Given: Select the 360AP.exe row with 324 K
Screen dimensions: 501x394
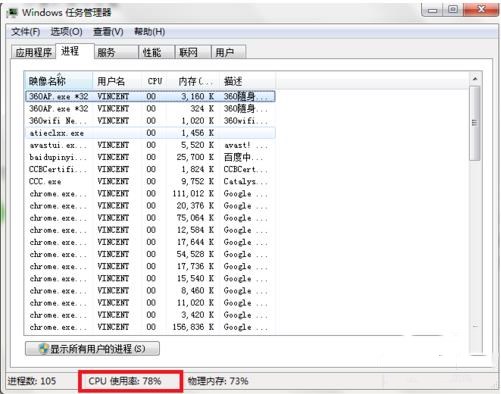Looking at the screenshot, I should click(150, 109).
